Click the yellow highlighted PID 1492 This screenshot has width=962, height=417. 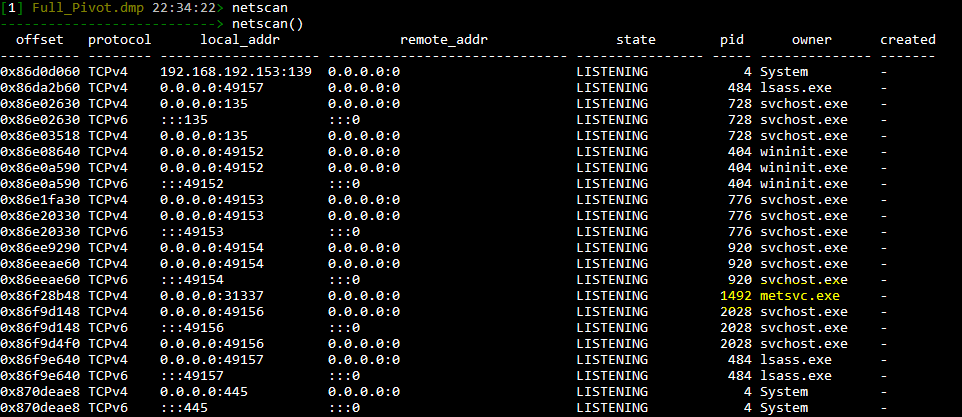point(735,295)
